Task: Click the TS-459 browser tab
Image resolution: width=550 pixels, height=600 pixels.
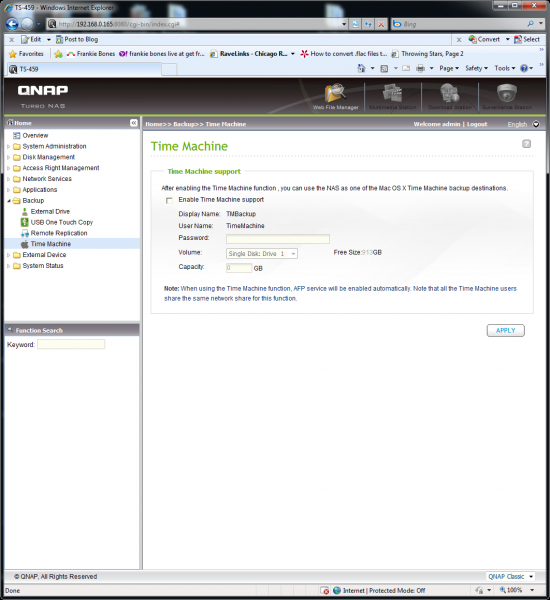Action: [x=83, y=69]
